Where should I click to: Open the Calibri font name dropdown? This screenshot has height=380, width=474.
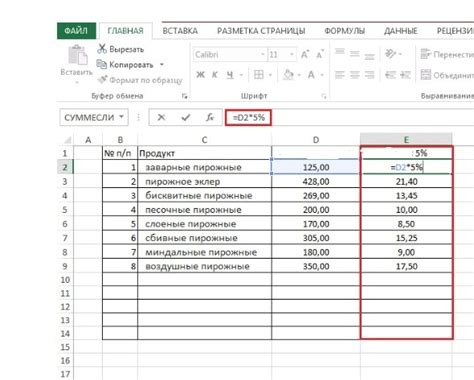[263, 54]
